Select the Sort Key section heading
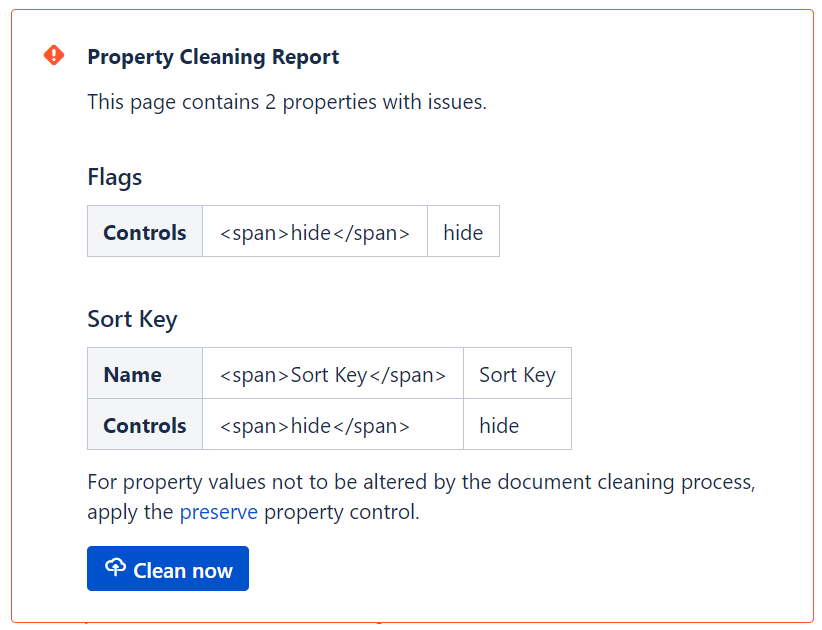Viewport: 822px width, 630px height. pyautogui.click(x=132, y=319)
